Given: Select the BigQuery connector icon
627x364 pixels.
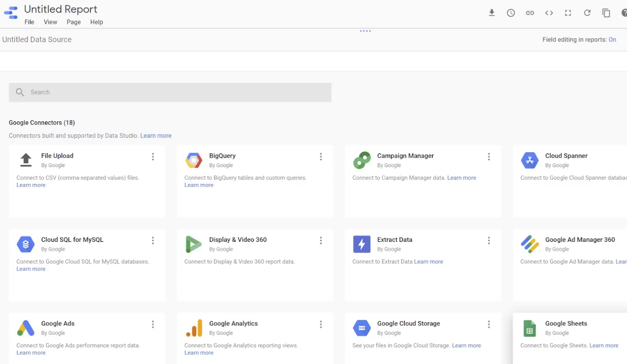Looking at the screenshot, I should click(x=194, y=160).
